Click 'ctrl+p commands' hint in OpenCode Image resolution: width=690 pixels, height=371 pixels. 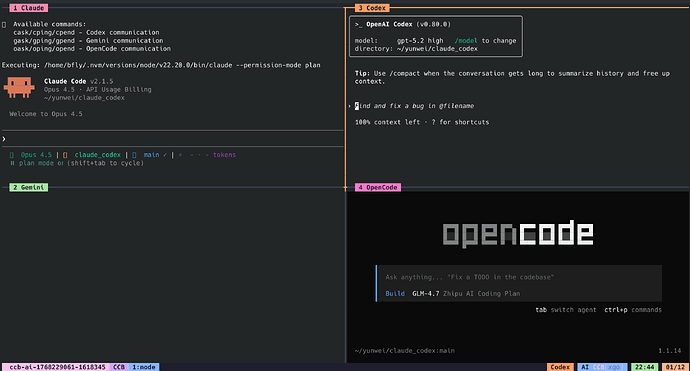coord(633,310)
